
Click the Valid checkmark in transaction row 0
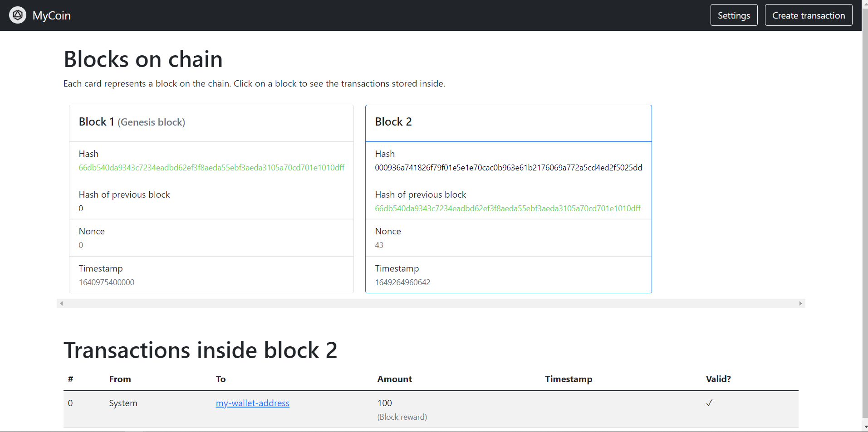tap(709, 403)
